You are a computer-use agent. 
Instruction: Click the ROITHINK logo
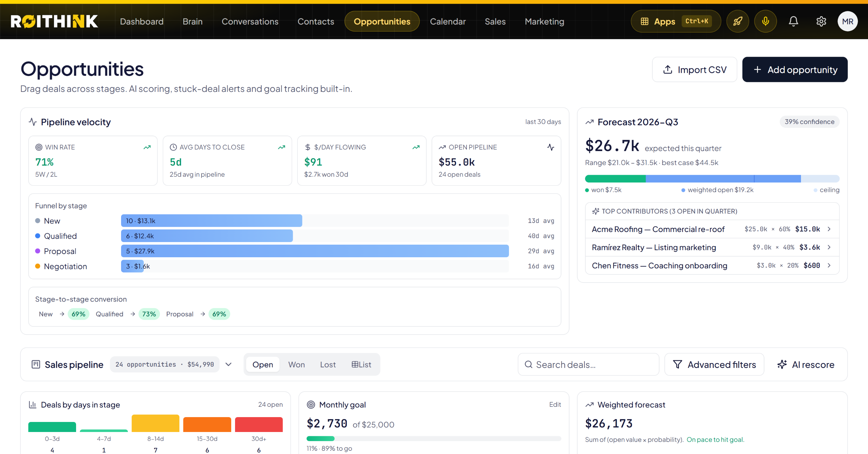point(54,22)
